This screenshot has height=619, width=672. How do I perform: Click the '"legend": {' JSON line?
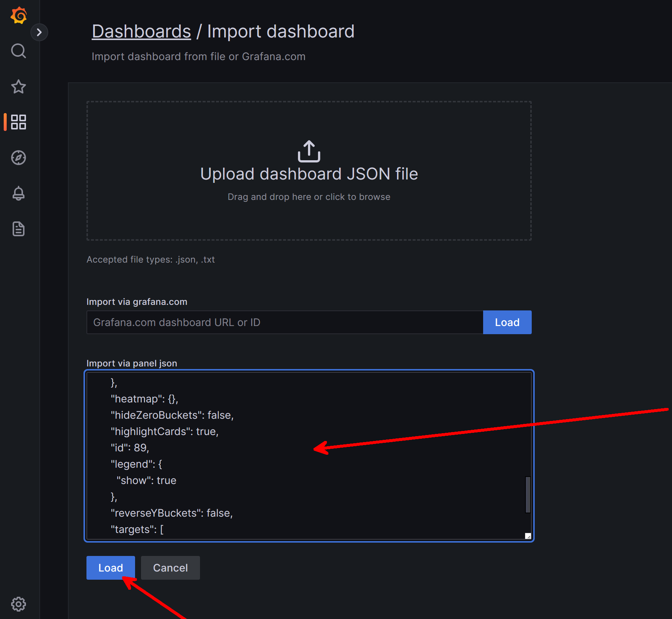coord(136,464)
